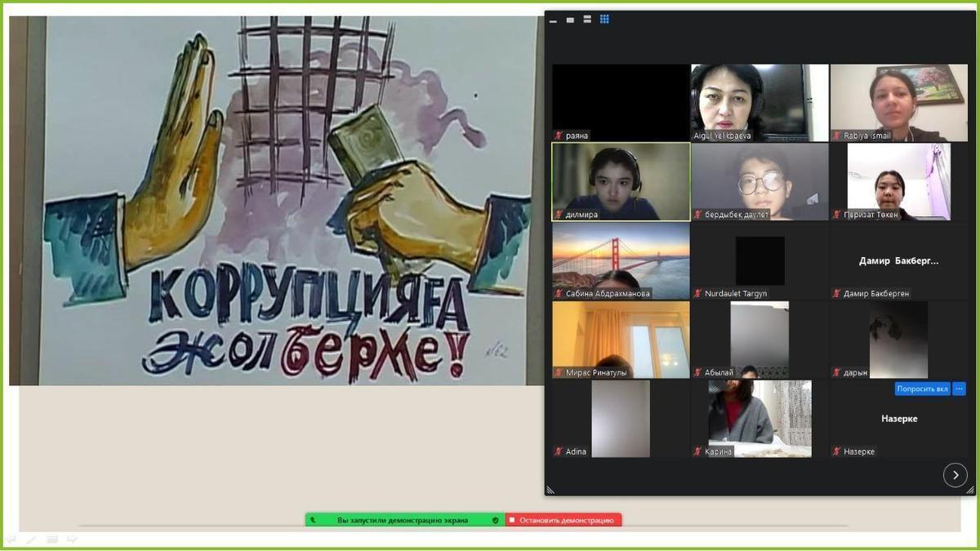Click muted mic icon next to Adina
The width and height of the screenshot is (980, 551).
(x=559, y=451)
